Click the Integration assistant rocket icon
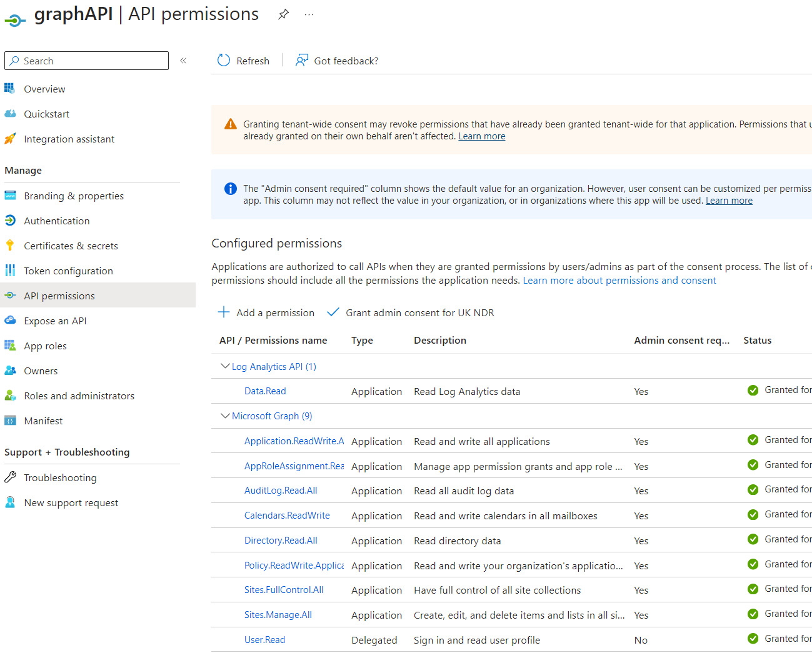 click(10, 139)
